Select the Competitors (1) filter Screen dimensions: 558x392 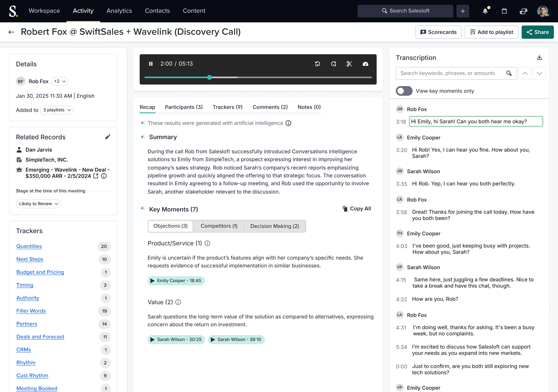coord(219,226)
